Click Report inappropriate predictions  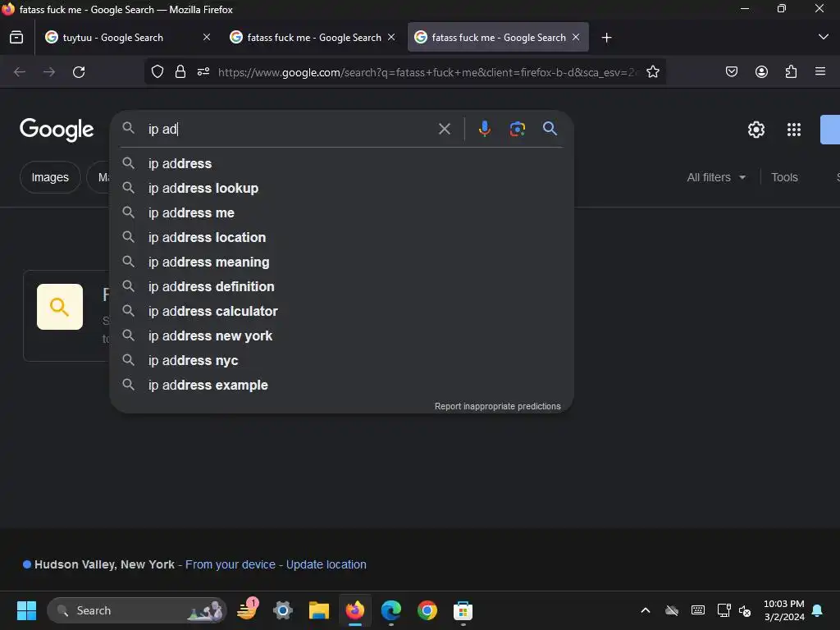[x=497, y=407]
